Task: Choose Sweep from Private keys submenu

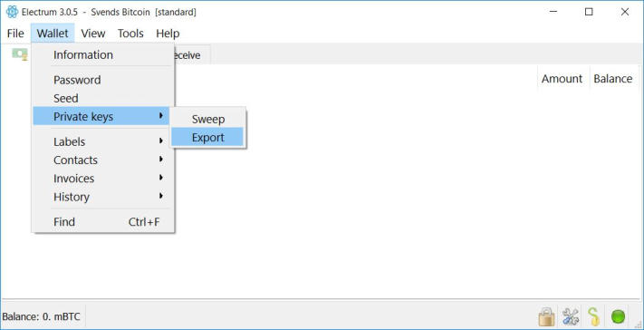Action: pyautogui.click(x=207, y=119)
